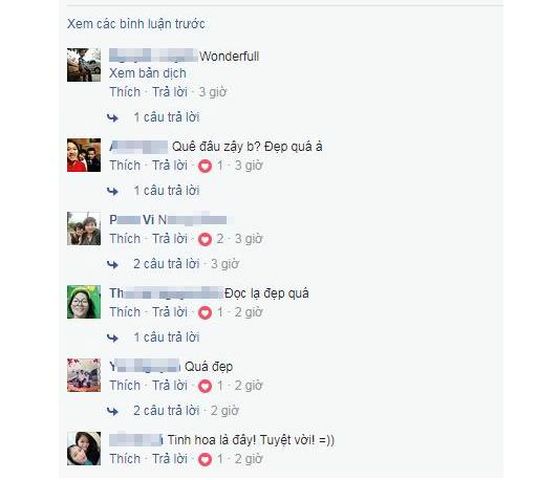Click 'Trả lời' on 'Quá đẹp' comment

[170, 385]
